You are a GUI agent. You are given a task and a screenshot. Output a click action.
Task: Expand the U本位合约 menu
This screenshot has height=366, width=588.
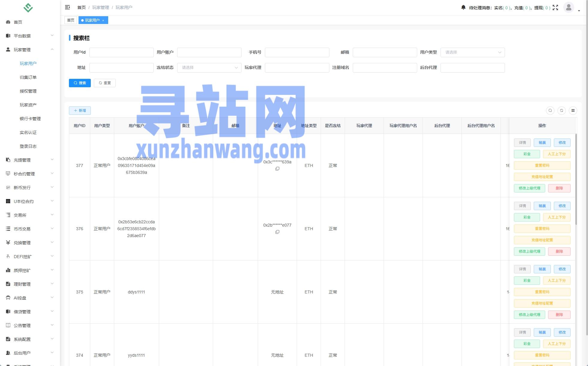(30, 201)
